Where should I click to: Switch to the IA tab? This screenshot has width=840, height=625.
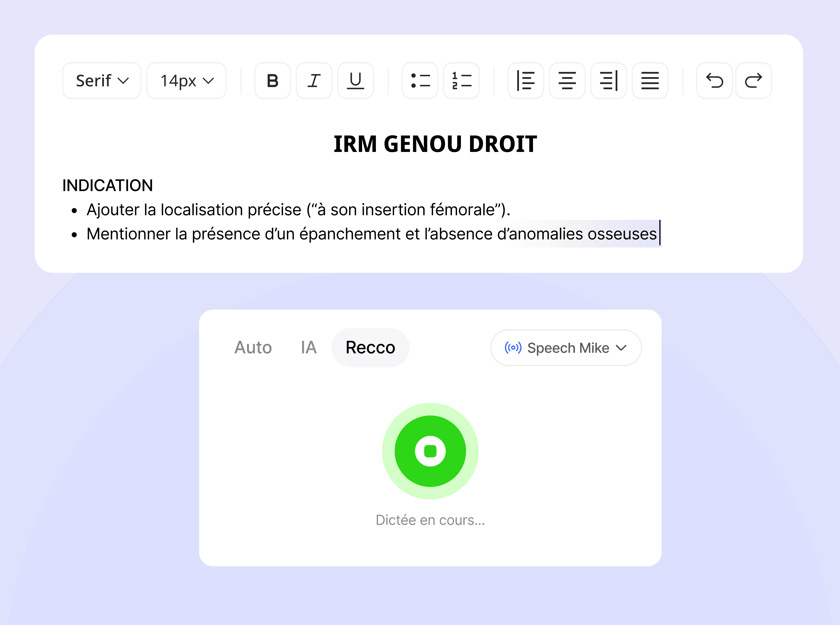309,348
